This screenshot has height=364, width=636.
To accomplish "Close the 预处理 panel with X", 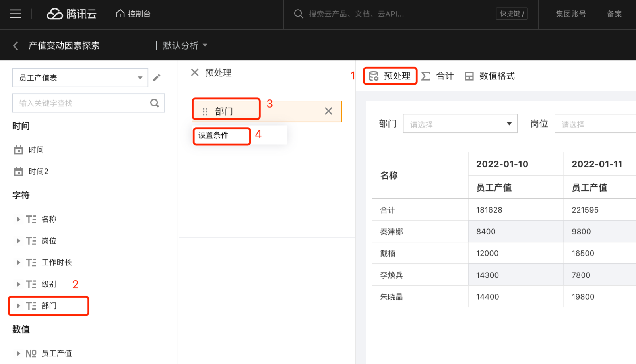I will pos(195,72).
